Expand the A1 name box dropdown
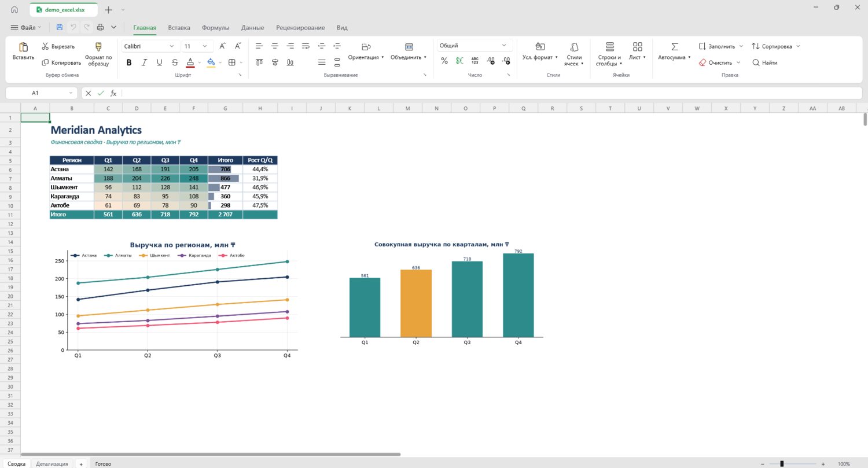The height and width of the screenshot is (468, 868). pos(71,93)
